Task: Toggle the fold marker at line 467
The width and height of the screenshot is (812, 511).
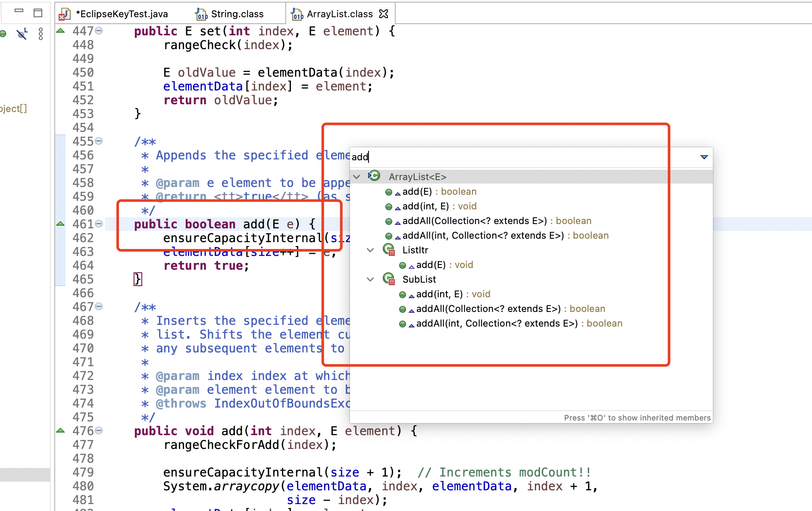Action: coord(99,306)
